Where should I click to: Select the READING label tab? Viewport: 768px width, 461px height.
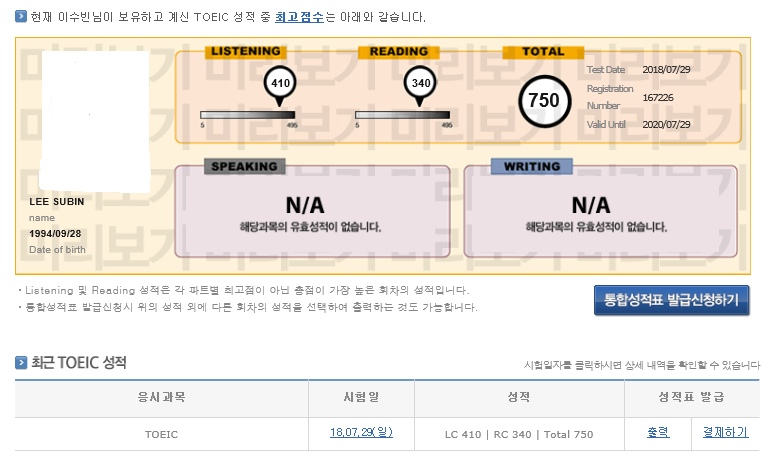(399, 51)
